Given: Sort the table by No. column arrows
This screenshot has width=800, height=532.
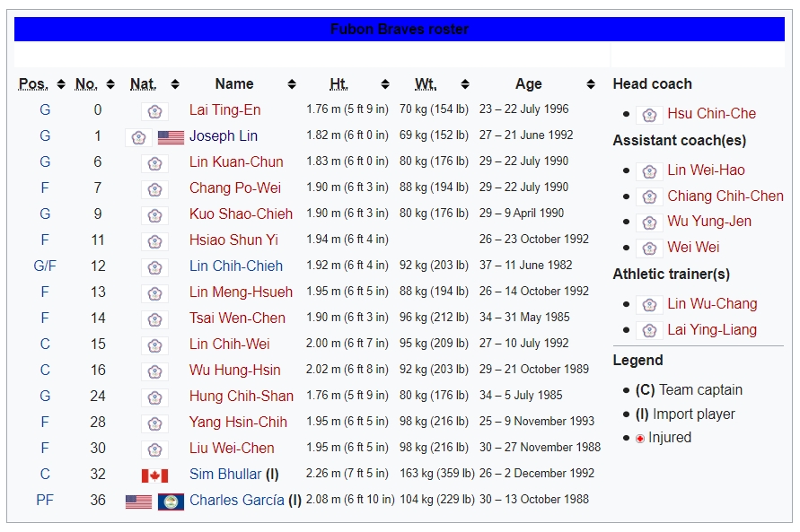Looking at the screenshot, I should pyautogui.click(x=110, y=84).
